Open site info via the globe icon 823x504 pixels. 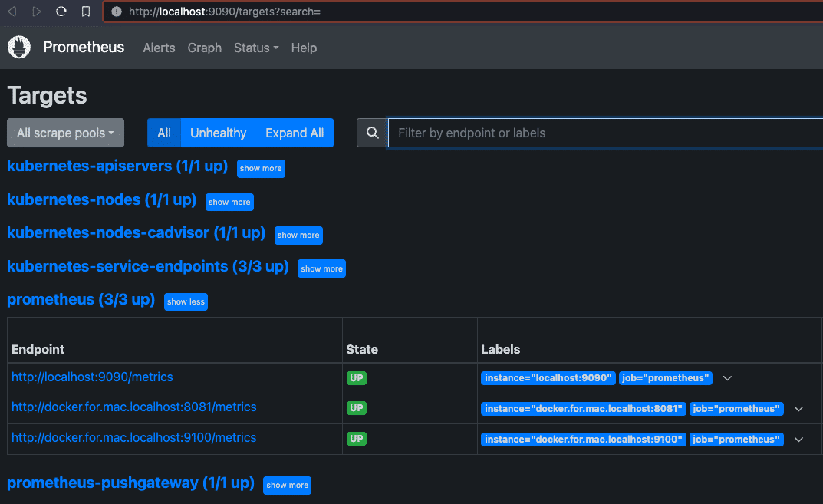116,12
